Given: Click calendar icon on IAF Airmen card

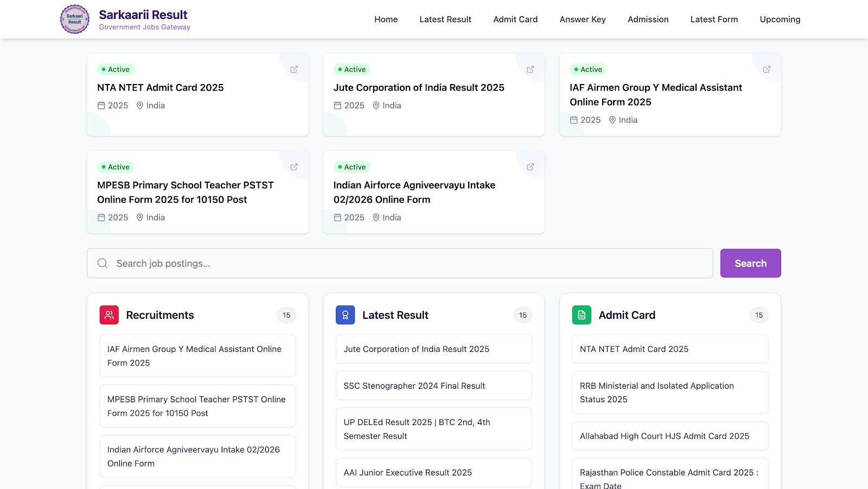Looking at the screenshot, I should tap(574, 120).
